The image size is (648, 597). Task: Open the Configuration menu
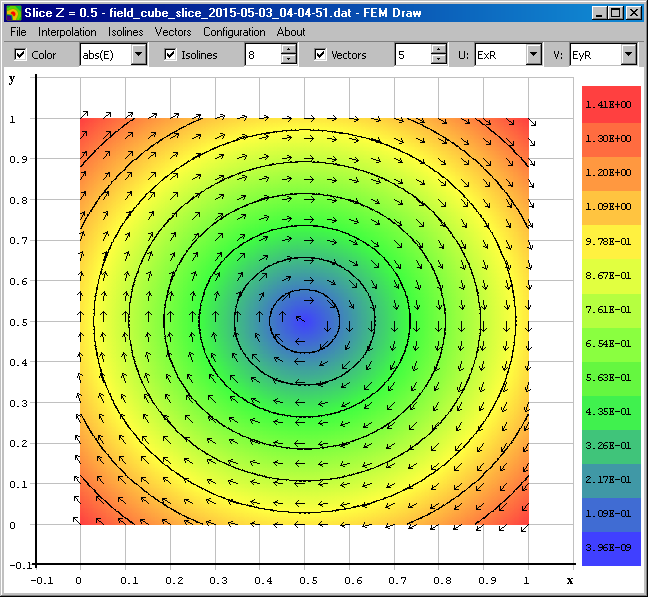coord(234,32)
